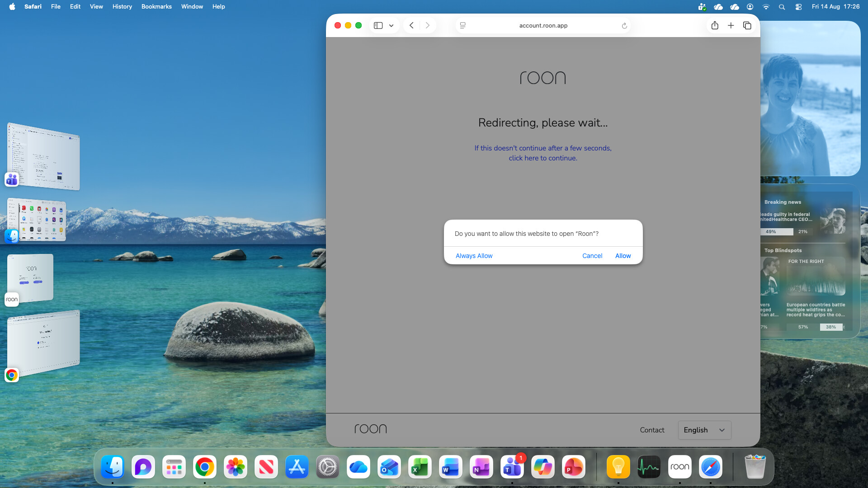Image resolution: width=868 pixels, height=488 pixels.
Task: Open the Window menu
Action: coord(192,7)
